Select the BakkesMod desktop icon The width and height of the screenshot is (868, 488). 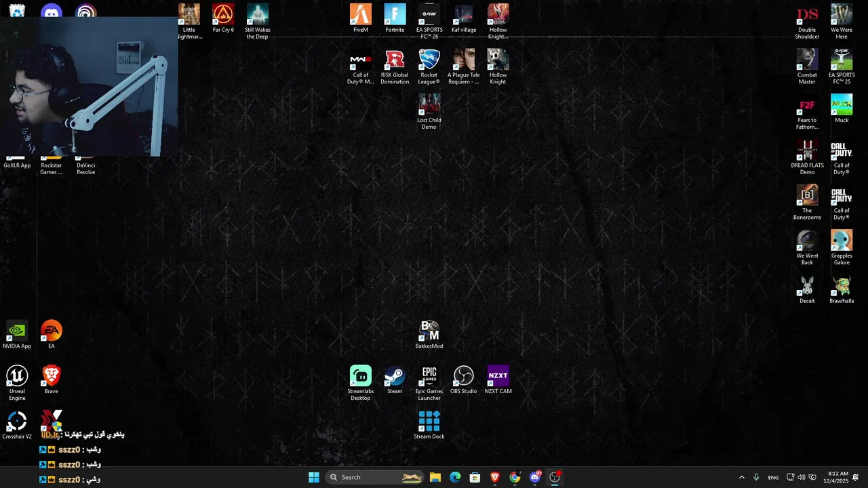429,335
